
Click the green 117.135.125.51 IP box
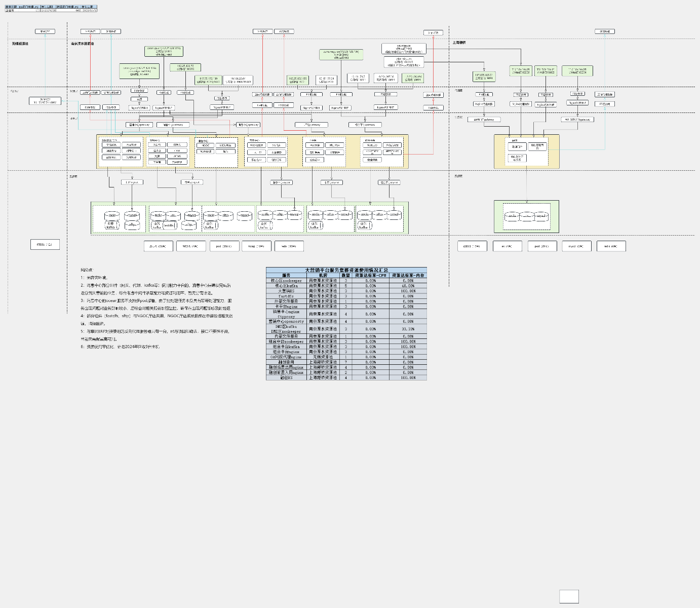tap(484, 77)
